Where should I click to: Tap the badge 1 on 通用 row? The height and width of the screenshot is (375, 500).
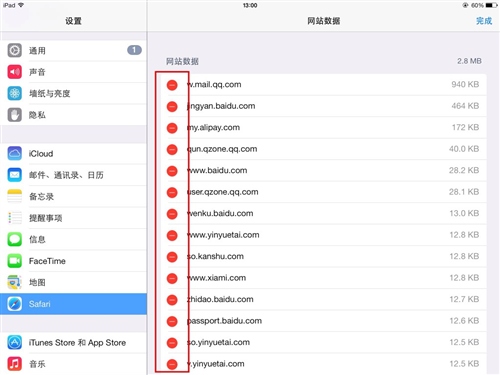[x=134, y=50]
